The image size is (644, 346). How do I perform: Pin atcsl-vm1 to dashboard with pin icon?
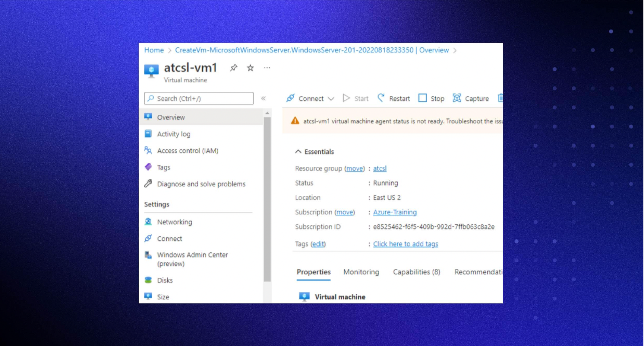click(233, 68)
